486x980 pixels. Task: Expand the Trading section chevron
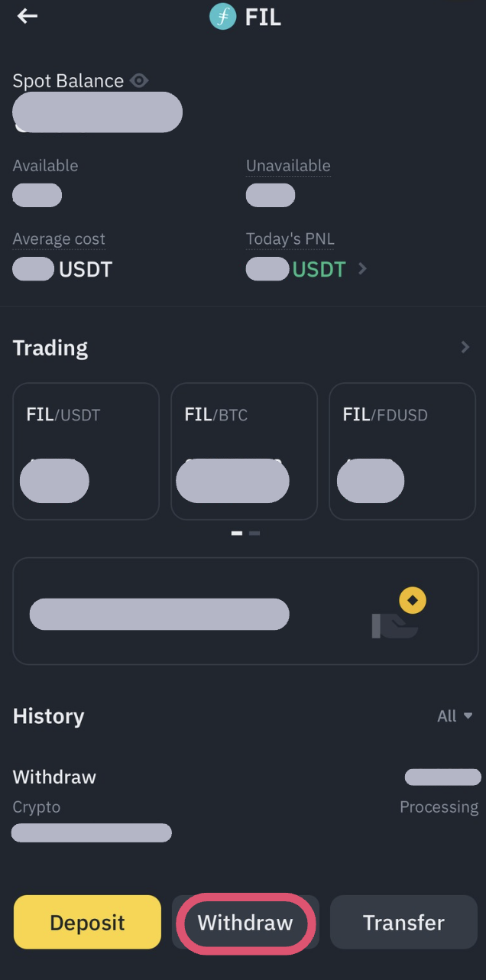point(465,346)
